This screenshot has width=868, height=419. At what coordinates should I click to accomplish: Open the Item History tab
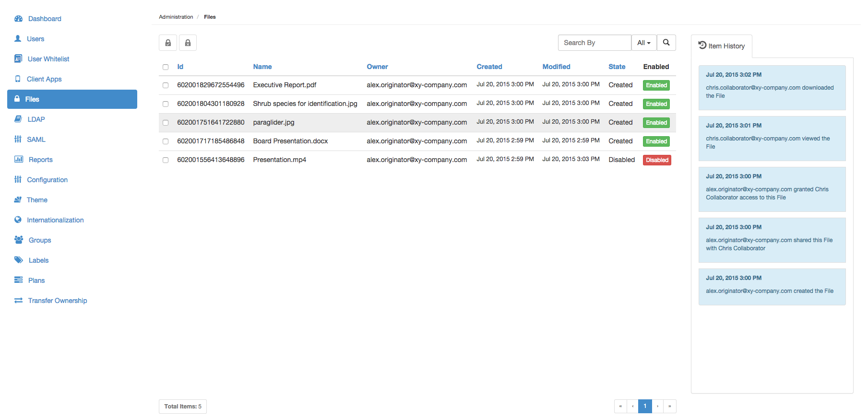(x=722, y=46)
